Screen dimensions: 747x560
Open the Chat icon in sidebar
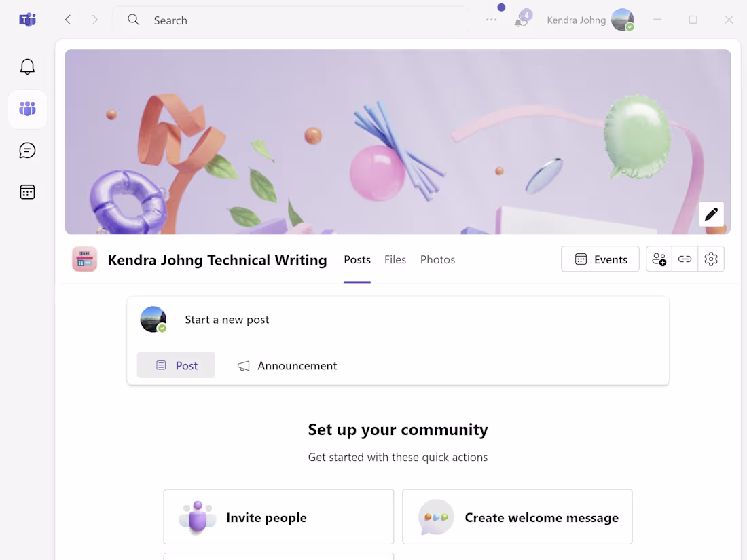click(27, 151)
